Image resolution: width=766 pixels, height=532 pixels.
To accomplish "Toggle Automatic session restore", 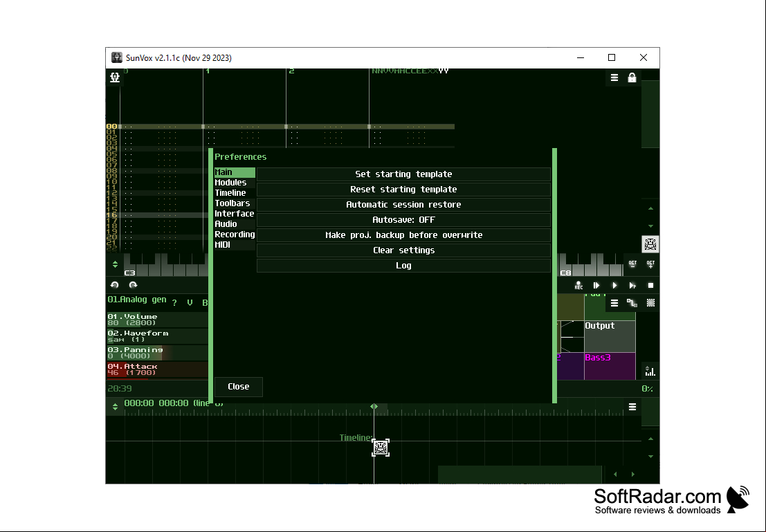I will [x=403, y=204].
